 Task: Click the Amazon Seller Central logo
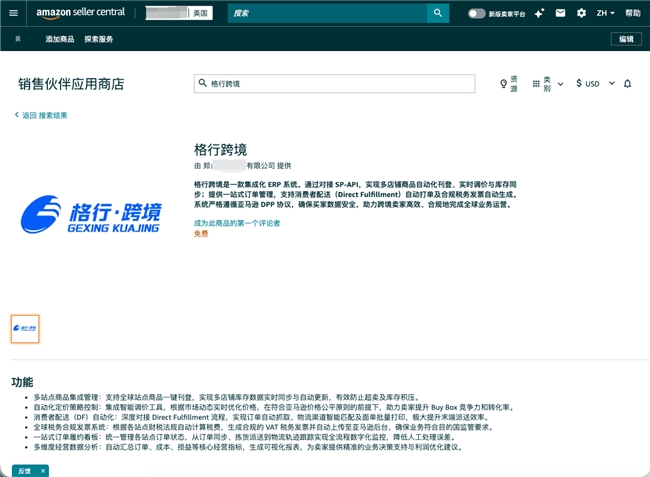(x=84, y=14)
